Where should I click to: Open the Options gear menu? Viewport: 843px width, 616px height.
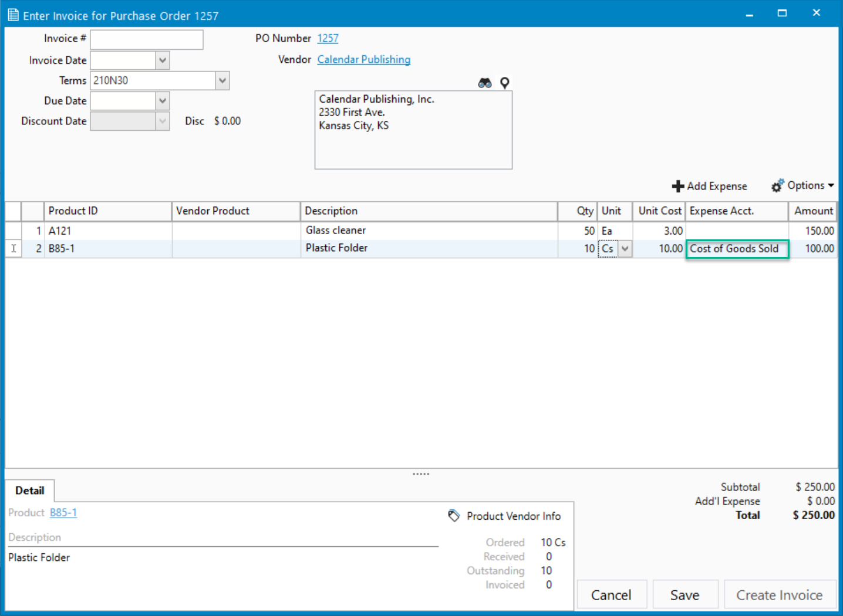pyautogui.click(x=802, y=186)
